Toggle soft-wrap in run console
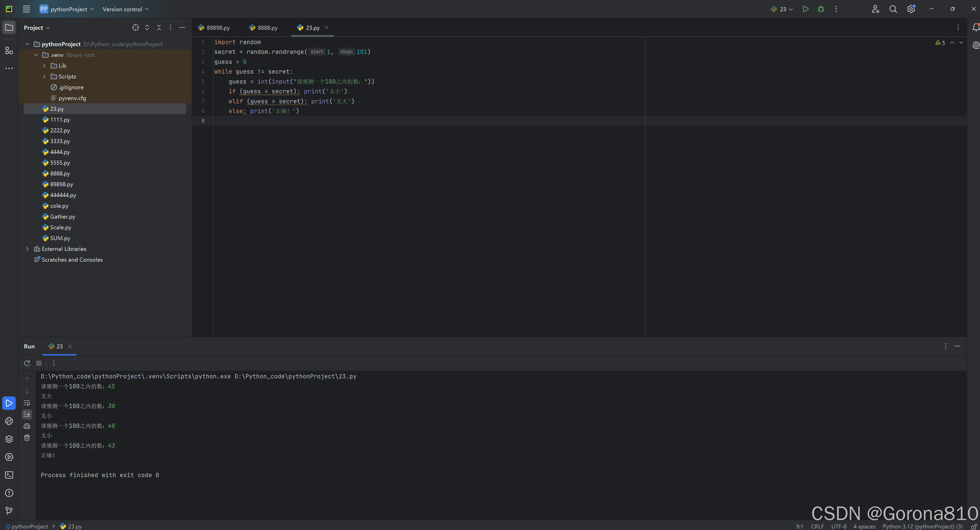This screenshot has width=980, height=530. point(27,403)
